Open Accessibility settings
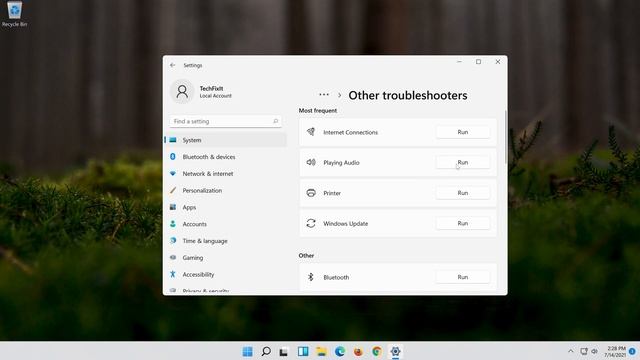Screen dimensions: 640x360 [x=226, y=274]
